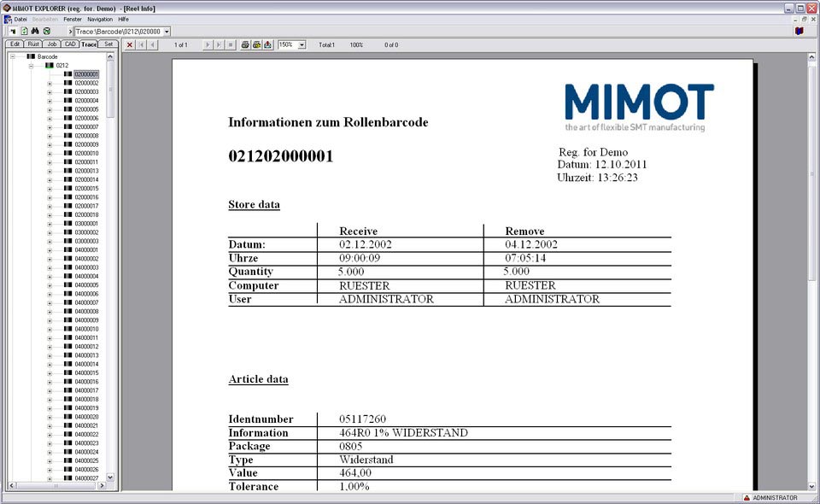Open the 150% zoom dropdown
This screenshot has height=504, width=820.
pyautogui.click(x=302, y=45)
